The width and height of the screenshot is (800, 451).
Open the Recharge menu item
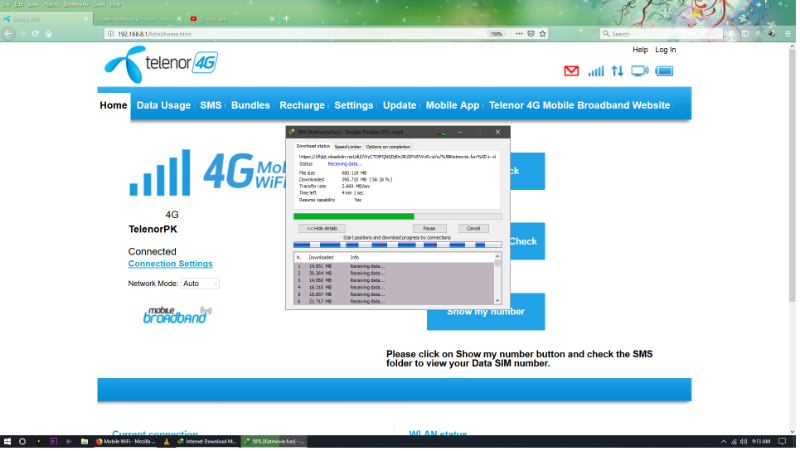(x=304, y=106)
